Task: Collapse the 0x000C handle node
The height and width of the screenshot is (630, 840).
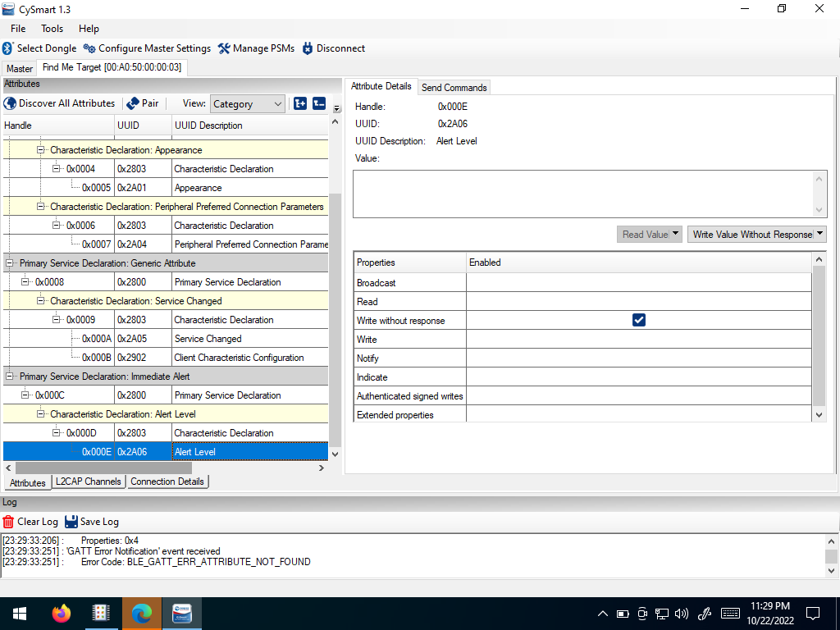Action: coord(25,395)
